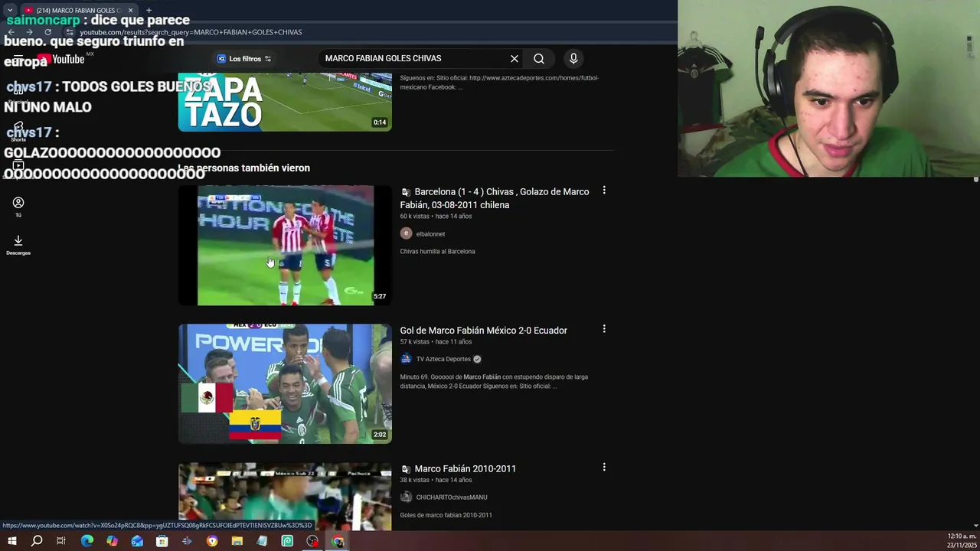Clear the search query with the X

coord(514,58)
